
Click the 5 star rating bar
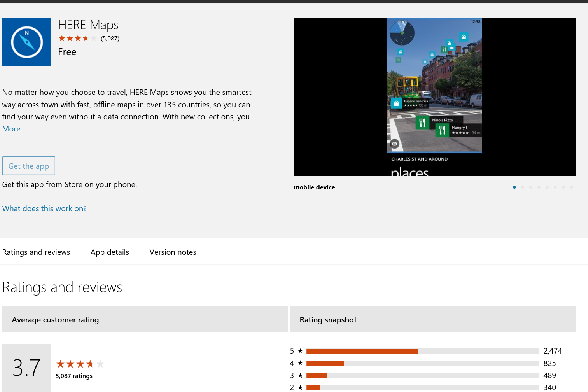coord(423,351)
